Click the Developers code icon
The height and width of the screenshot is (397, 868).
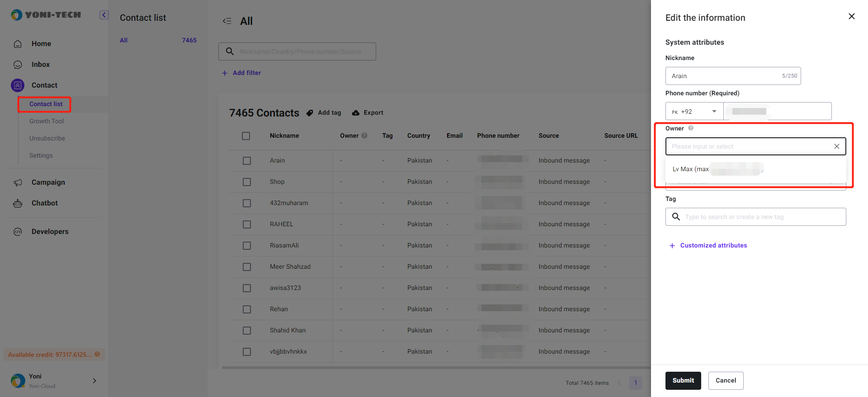pyautogui.click(x=18, y=232)
